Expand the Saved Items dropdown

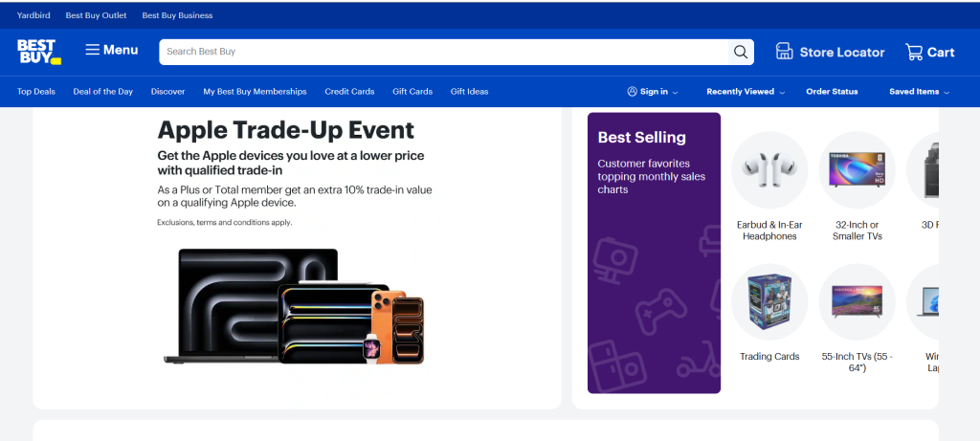(920, 91)
